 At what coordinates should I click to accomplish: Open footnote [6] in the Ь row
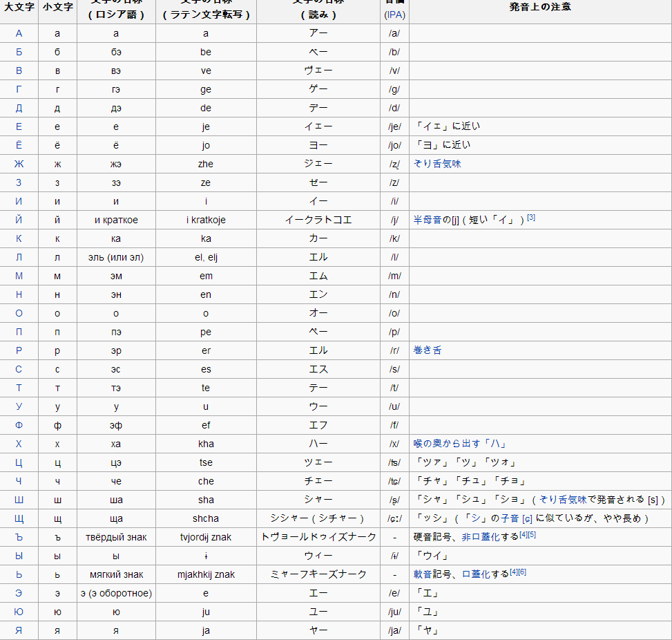pos(522,572)
